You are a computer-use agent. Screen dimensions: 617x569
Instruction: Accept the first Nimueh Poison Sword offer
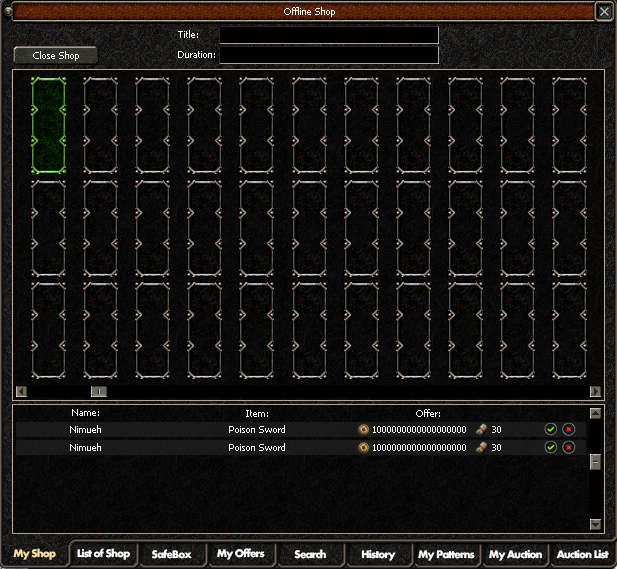tap(550, 429)
